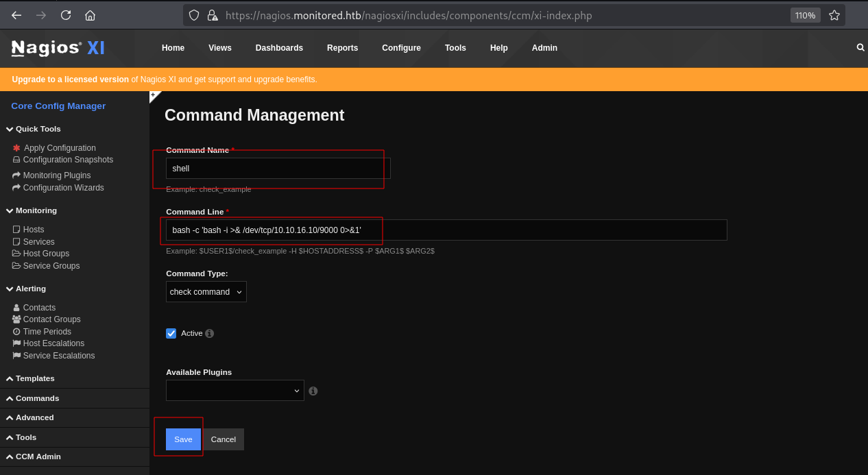
Task: View site security lock icon
Action: (x=213, y=15)
